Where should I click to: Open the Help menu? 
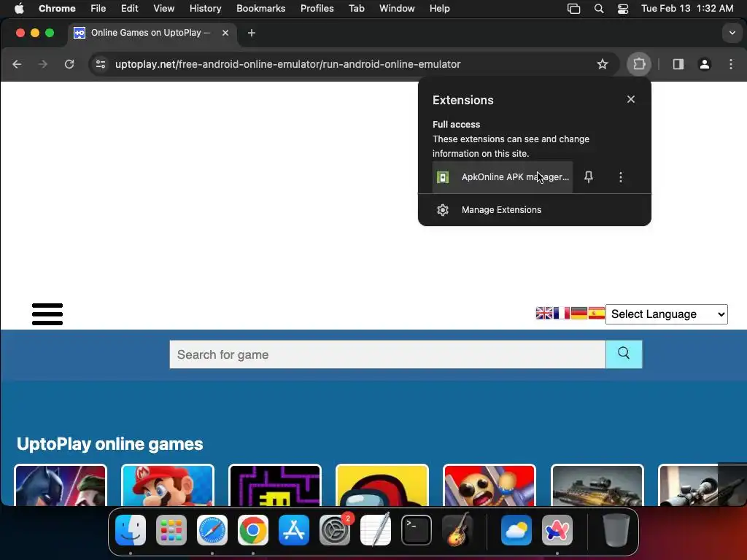(x=439, y=8)
